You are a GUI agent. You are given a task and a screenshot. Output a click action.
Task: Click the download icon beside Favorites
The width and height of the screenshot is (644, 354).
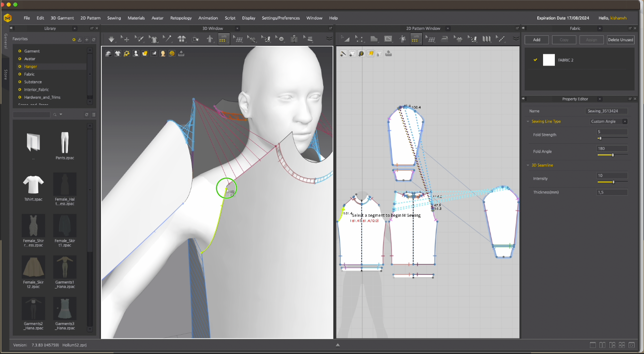(80, 40)
